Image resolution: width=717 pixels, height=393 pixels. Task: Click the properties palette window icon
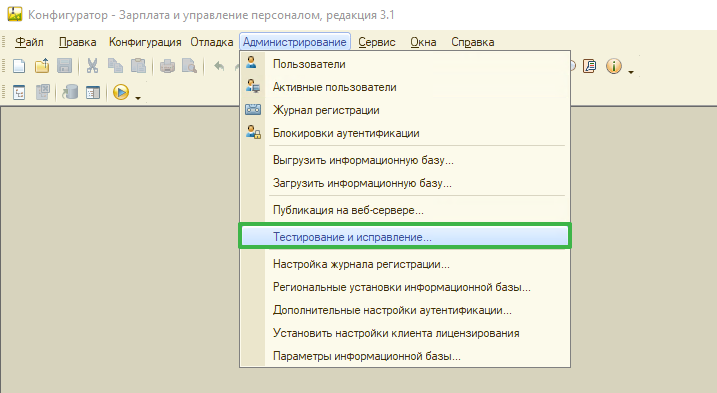[93, 92]
